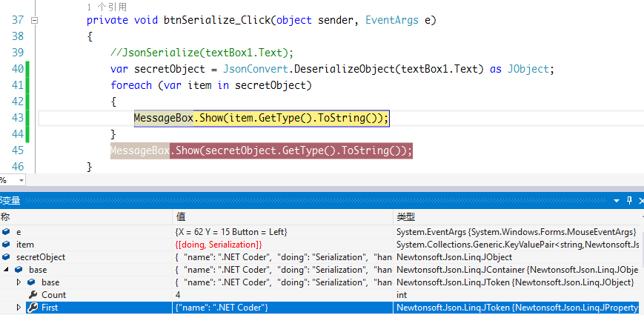Select the e variable row name

point(19,232)
